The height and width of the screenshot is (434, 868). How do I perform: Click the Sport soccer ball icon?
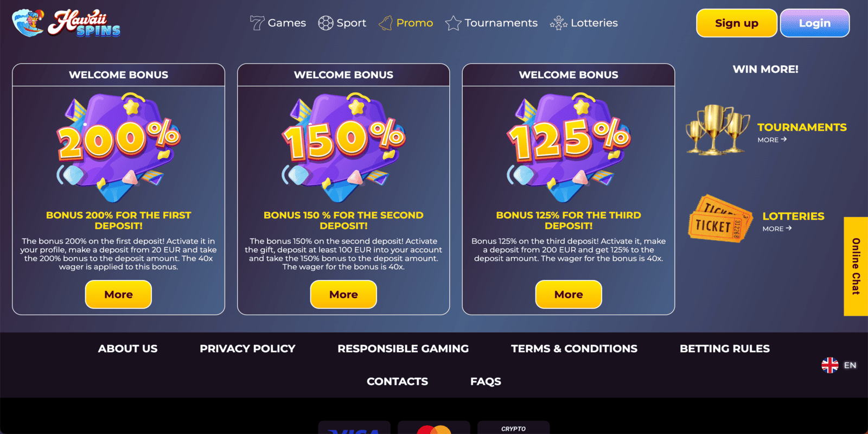click(x=325, y=23)
